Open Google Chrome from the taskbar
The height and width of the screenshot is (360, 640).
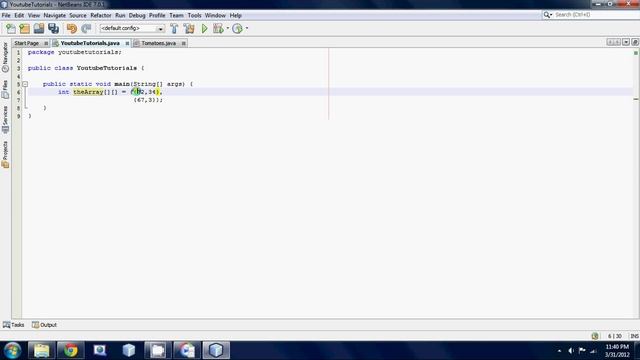click(x=71, y=350)
